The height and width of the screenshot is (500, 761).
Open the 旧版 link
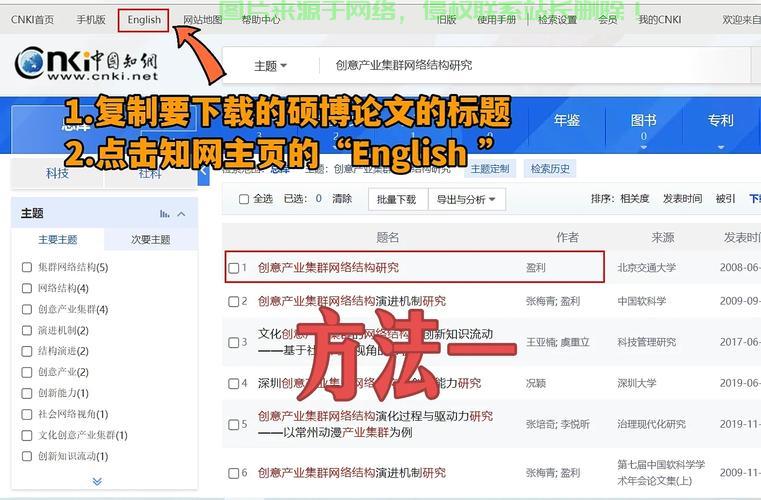pos(446,19)
